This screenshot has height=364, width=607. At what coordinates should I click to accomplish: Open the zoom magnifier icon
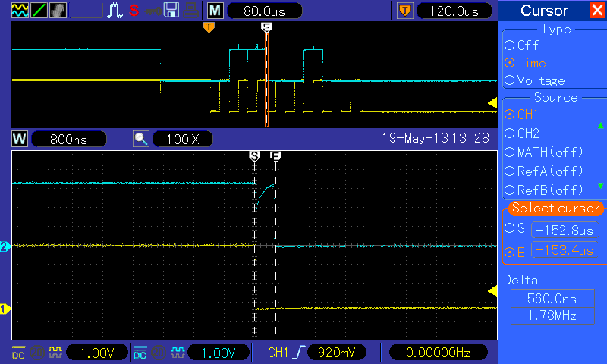coord(141,139)
